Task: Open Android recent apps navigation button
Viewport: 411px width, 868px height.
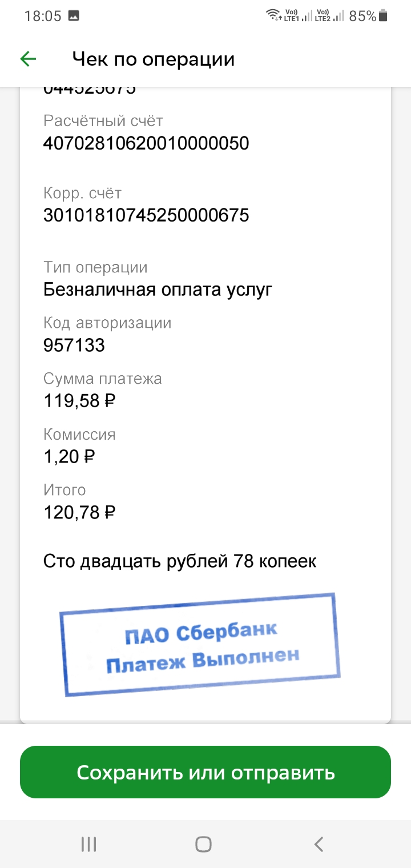Action: pos(88,844)
